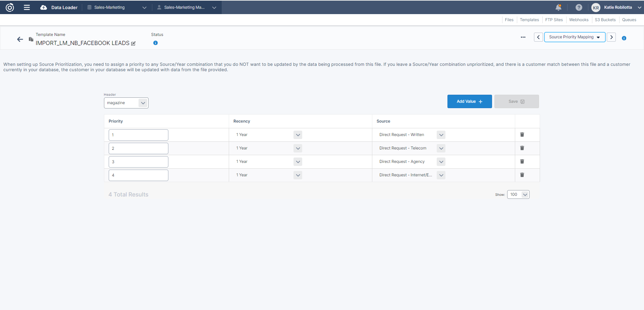Open the notifications bell
644x310 pixels.
558,7
